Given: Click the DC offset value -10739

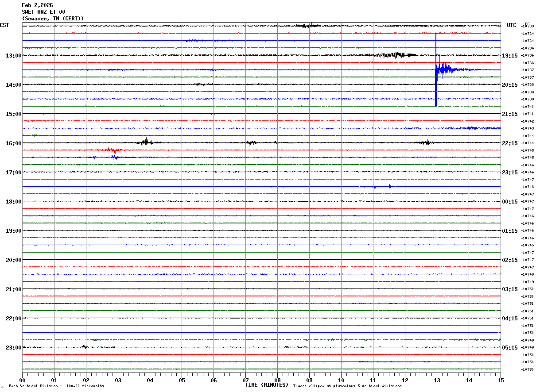Looking at the screenshot, I should click(x=528, y=99).
